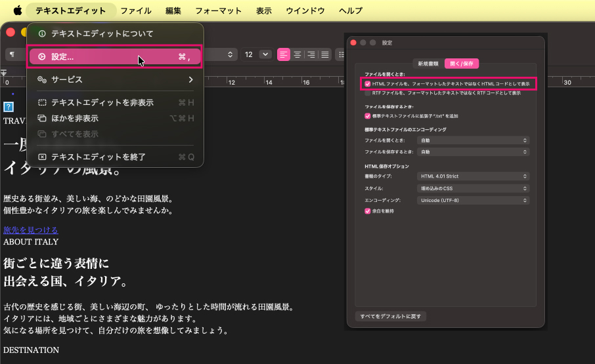Click the DESTINATION text in document
Screen dimensions: 595x364
[x=31, y=350]
